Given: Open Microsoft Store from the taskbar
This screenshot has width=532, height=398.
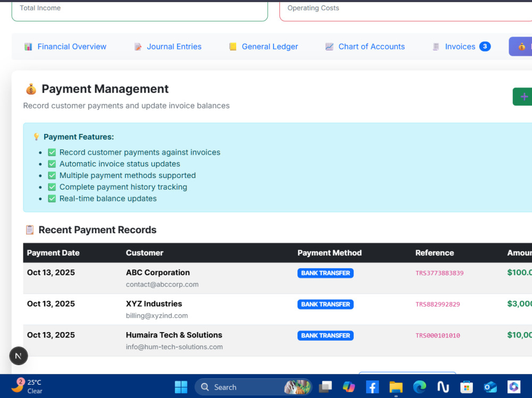Looking at the screenshot, I should click(x=467, y=387).
